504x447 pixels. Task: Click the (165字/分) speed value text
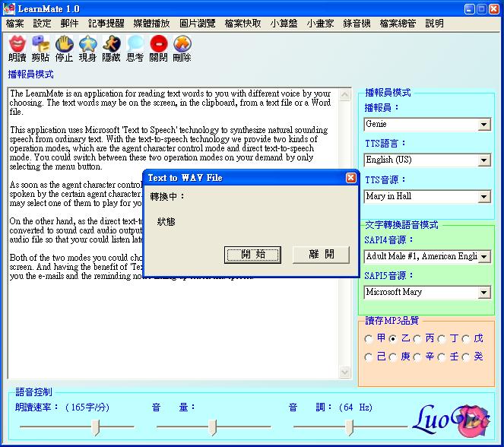(87, 407)
